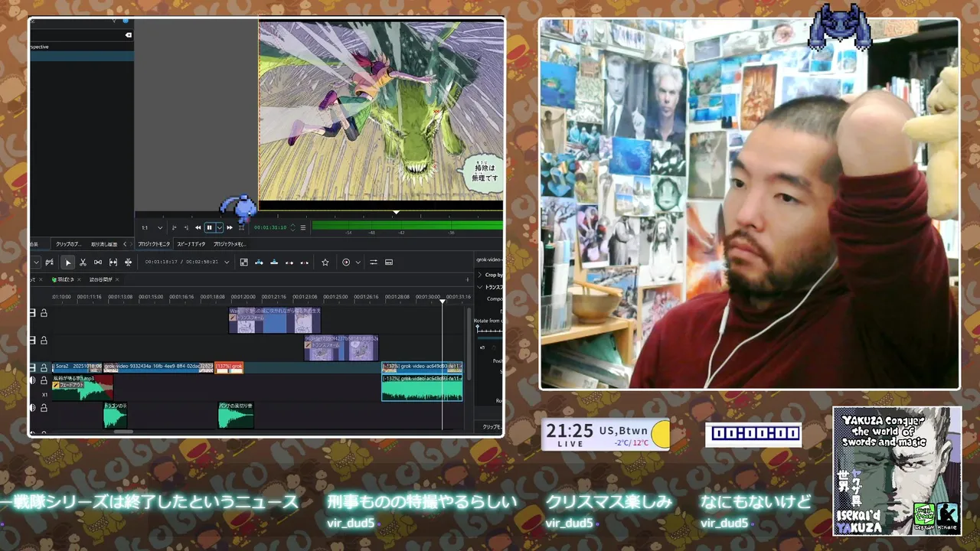This screenshot has height=551, width=980.
Task: Open the audio mixer sliders icon
Action: click(374, 262)
